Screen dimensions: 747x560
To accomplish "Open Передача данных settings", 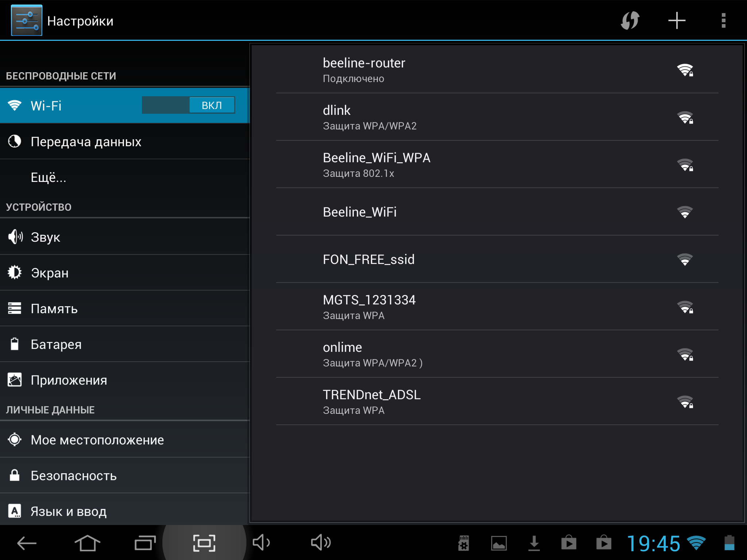I will [125, 141].
